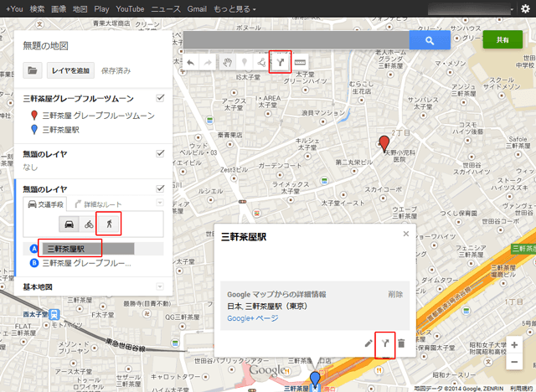Image resolution: width=536 pixels, height=392 pixels.
Task: Select the hand pan tool
Action: pos(227,62)
